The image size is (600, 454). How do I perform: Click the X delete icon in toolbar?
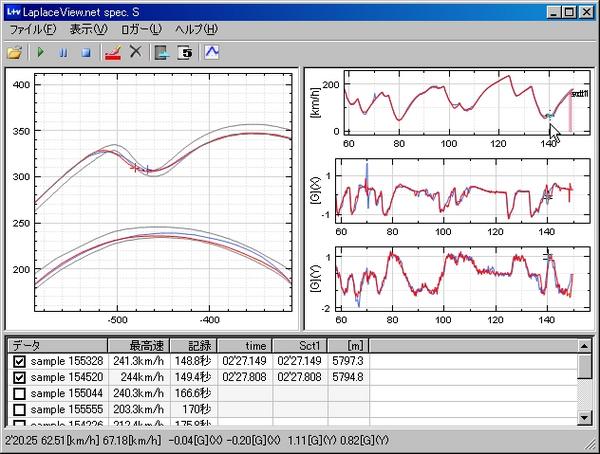(135, 51)
